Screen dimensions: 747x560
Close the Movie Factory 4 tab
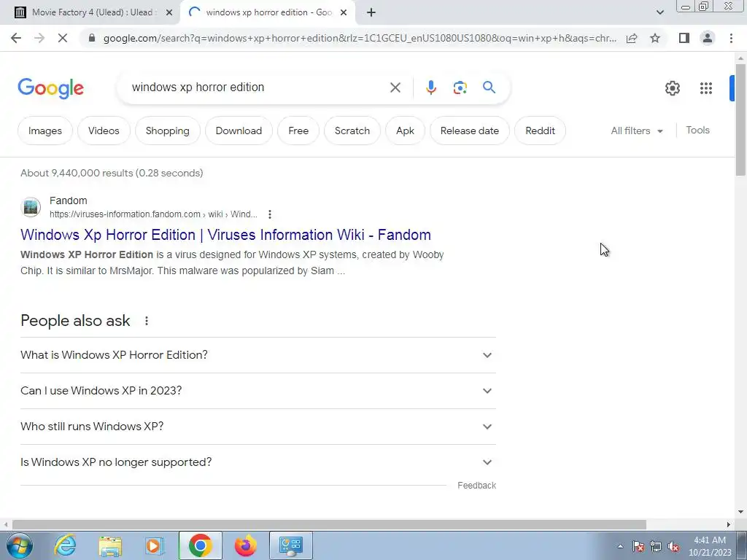click(169, 12)
